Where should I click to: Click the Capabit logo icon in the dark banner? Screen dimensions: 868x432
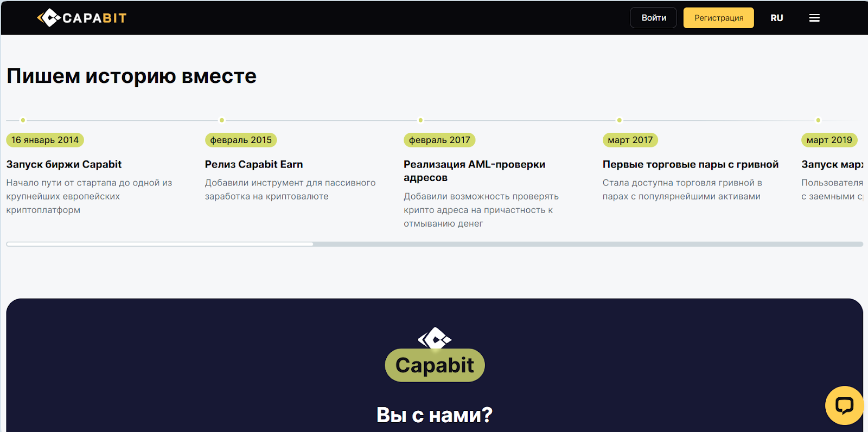point(435,338)
